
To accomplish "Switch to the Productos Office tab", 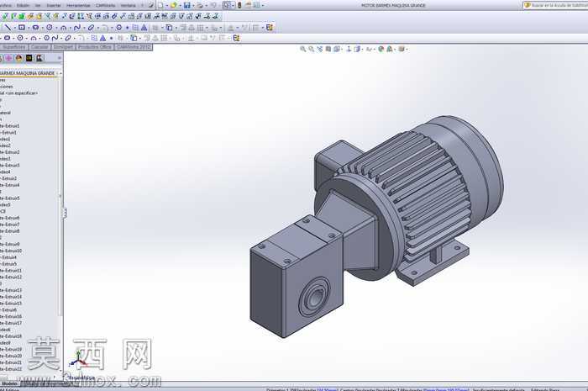I will (95, 47).
